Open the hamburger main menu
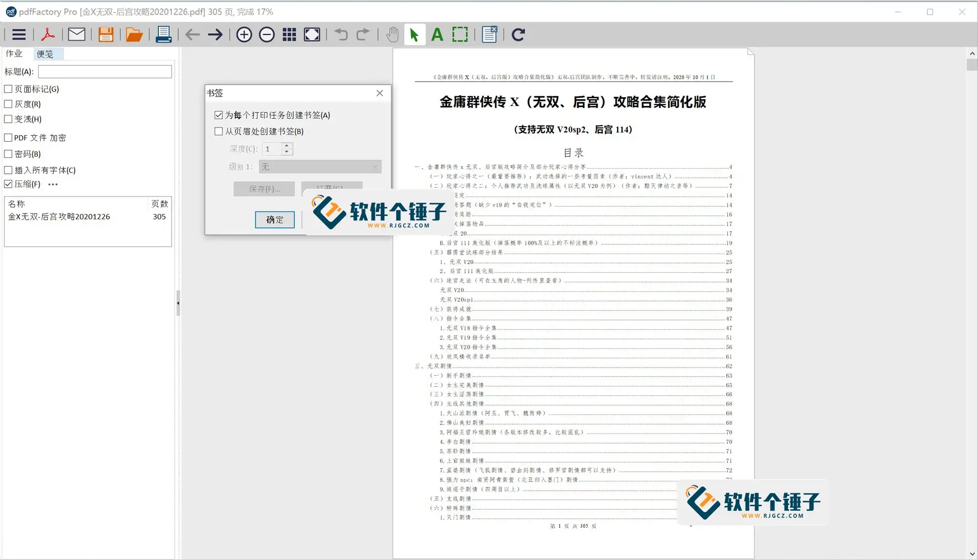The width and height of the screenshot is (978, 560). [x=19, y=35]
